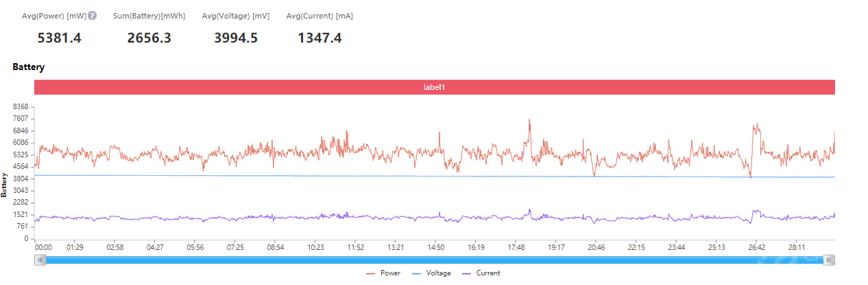The image size is (868, 285).
Task: Click the 07:25 time axis label
Action: [236, 247]
